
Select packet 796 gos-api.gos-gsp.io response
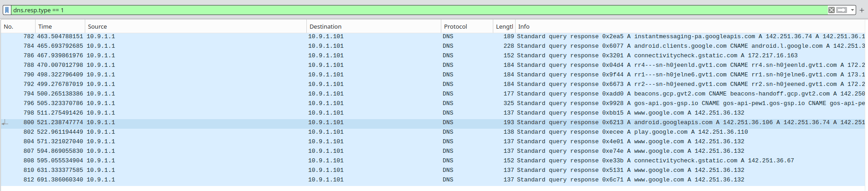pos(433,103)
